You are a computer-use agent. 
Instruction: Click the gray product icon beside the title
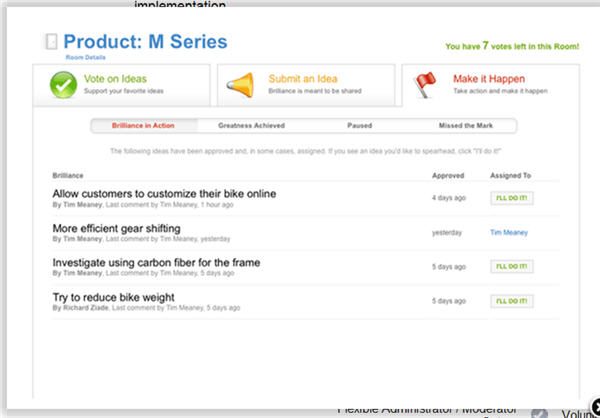(51, 42)
